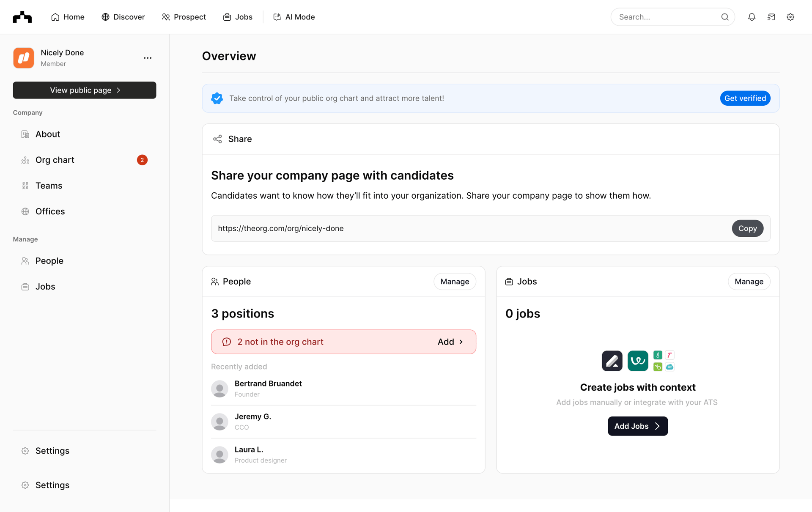812x512 pixels.
Task: Click the AI Mode sparkle icon
Action: pos(277,17)
